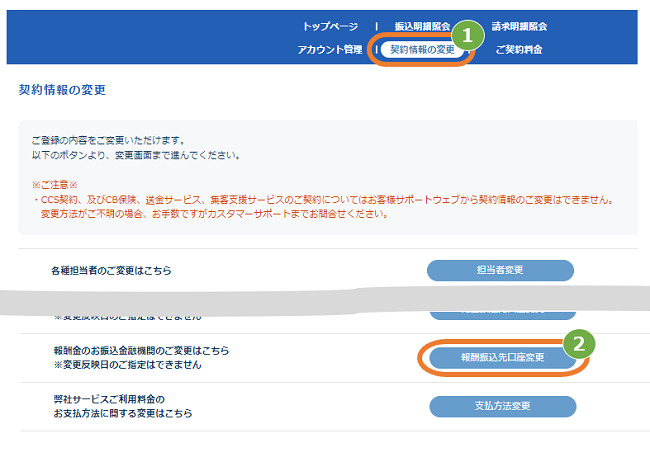Screen dimensions: 650x457
Task: Go to アカウント管理 menu item
Action: coord(330,49)
